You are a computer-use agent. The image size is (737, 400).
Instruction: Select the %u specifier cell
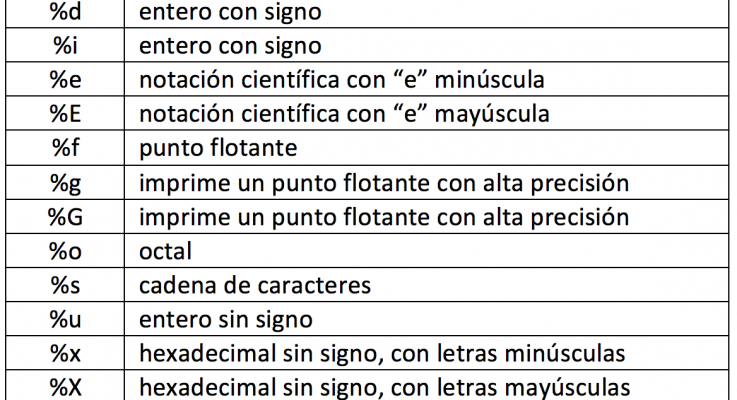(x=65, y=319)
